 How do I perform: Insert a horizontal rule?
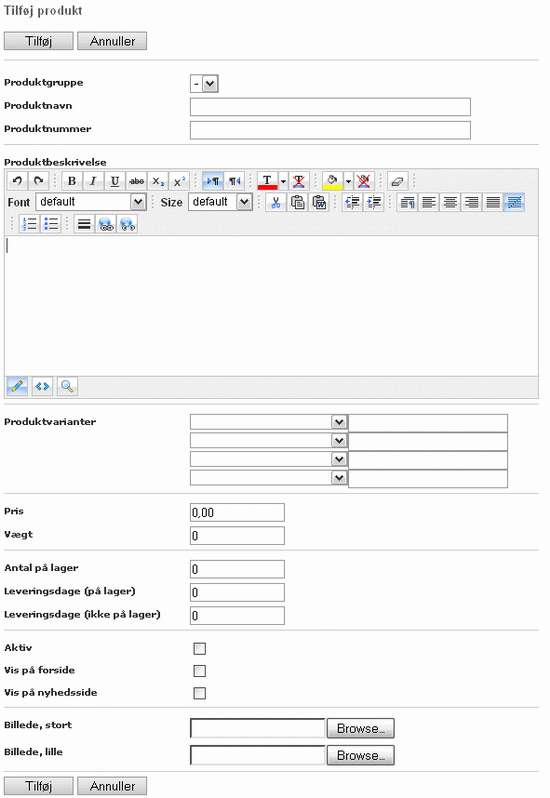tap(84, 223)
